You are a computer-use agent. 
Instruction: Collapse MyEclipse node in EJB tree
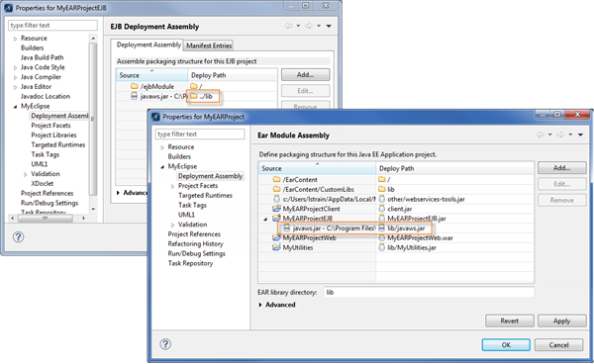pos(15,106)
